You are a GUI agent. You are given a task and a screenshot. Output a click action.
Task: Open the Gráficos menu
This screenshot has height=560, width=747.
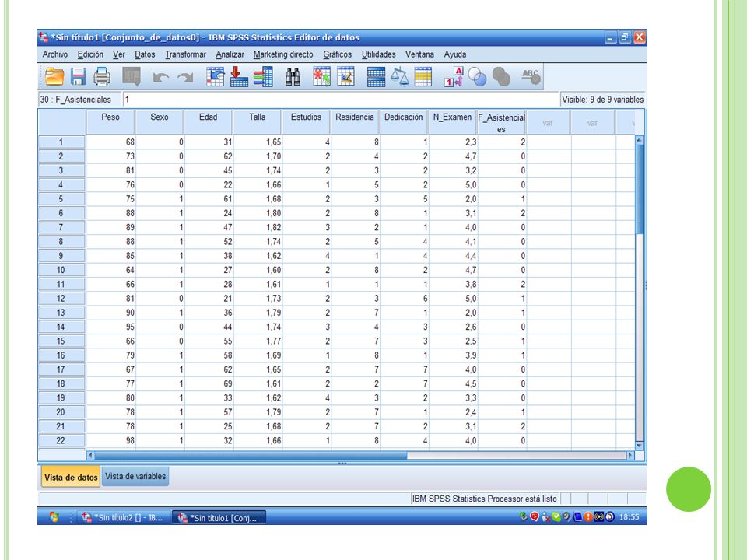337,54
